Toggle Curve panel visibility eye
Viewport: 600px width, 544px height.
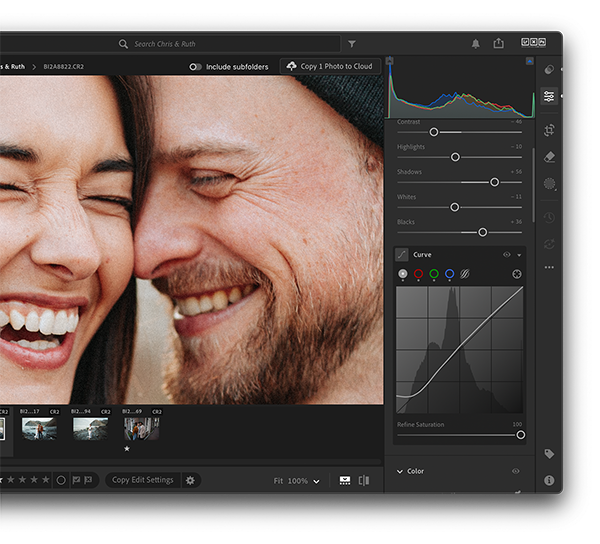(x=506, y=255)
